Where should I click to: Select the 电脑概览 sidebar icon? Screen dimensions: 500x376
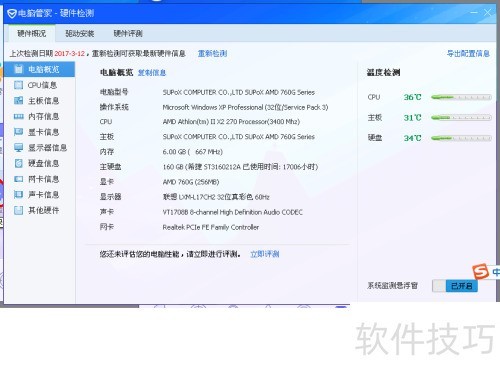[x=18, y=69]
